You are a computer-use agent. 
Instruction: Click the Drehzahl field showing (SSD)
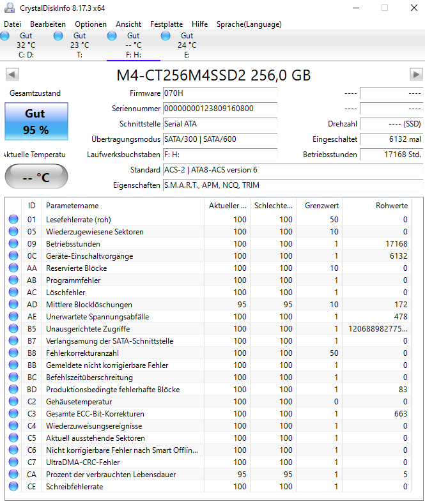point(391,124)
